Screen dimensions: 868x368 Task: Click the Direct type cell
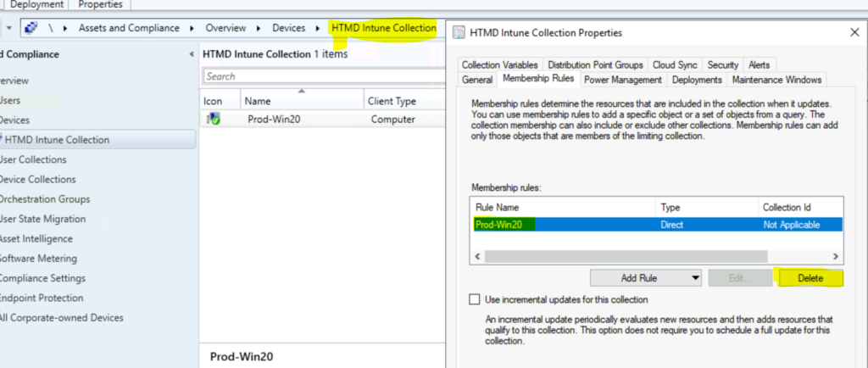(672, 225)
